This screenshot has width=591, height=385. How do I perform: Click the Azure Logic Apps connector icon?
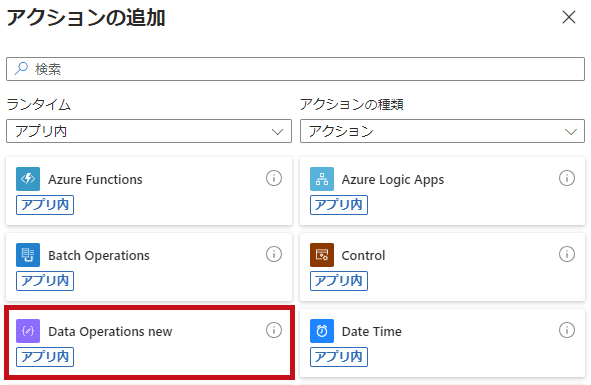(x=322, y=179)
